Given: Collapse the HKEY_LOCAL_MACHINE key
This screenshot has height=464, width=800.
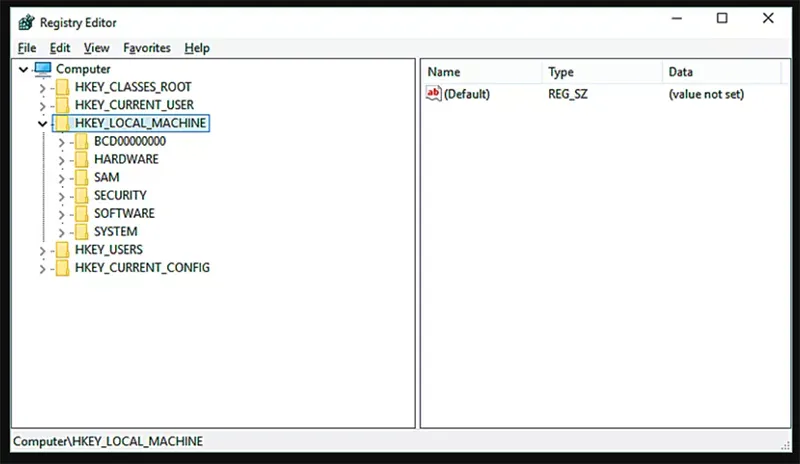Looking at the screenshot, I should pos(41,123).
